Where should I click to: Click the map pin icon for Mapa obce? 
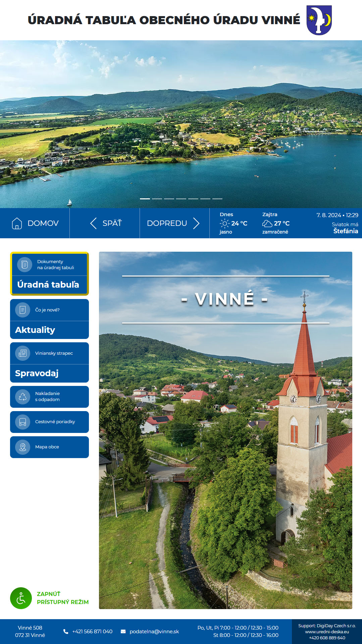pos(22,447)
